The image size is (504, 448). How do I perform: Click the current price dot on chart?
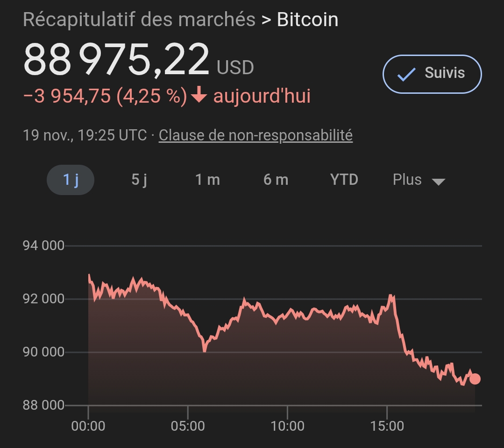[475, 379]
